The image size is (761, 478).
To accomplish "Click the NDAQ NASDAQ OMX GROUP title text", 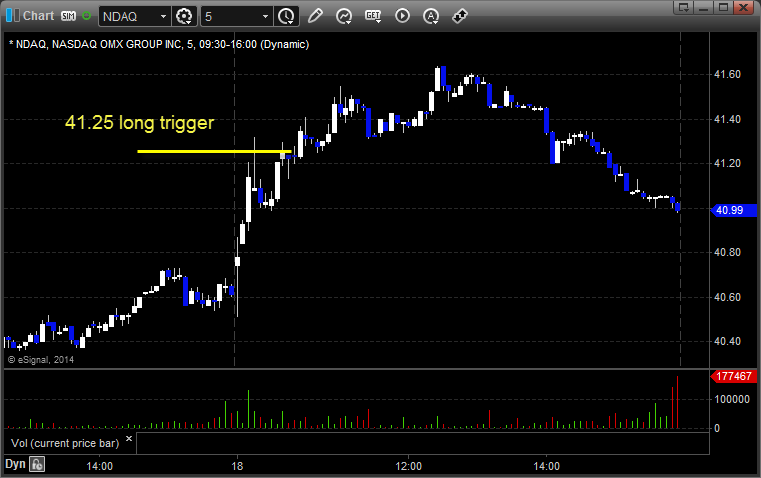I will coord(159,44).
